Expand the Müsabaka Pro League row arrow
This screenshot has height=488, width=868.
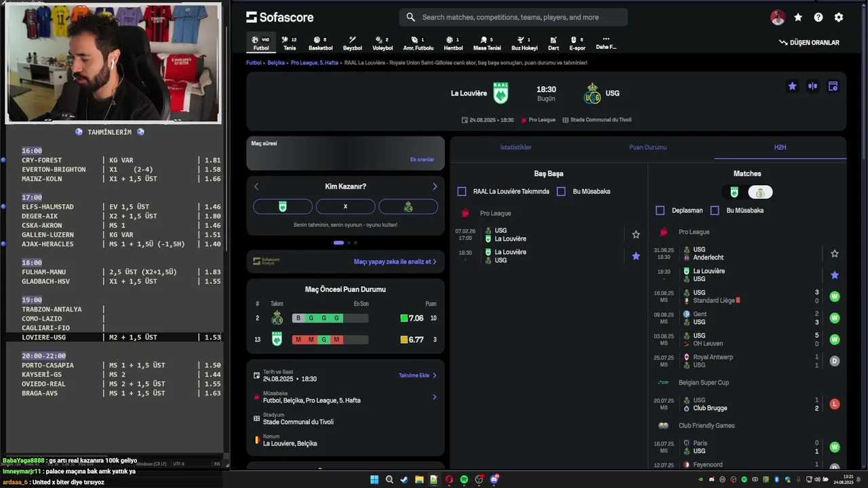point(435,397)
